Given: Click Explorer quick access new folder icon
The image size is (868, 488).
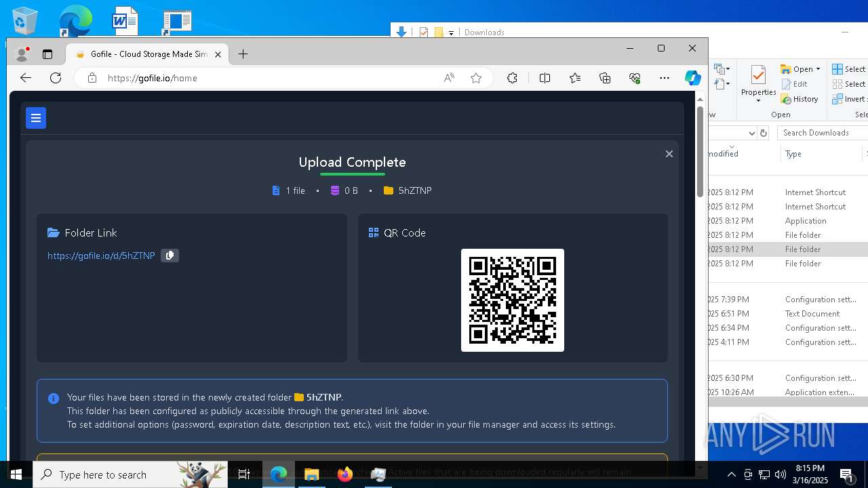Looking at the screenshot, I should point(439,32).
